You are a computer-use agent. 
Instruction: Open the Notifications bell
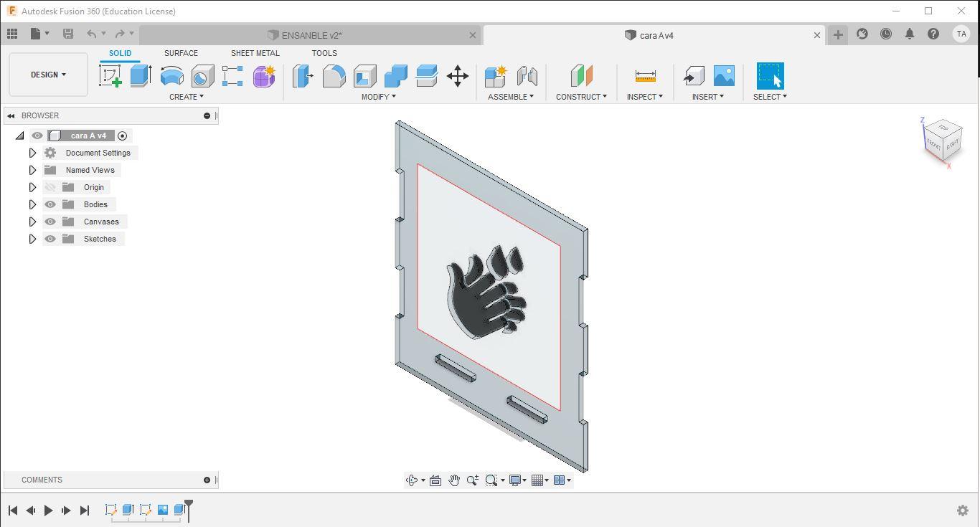click(910, 34)
